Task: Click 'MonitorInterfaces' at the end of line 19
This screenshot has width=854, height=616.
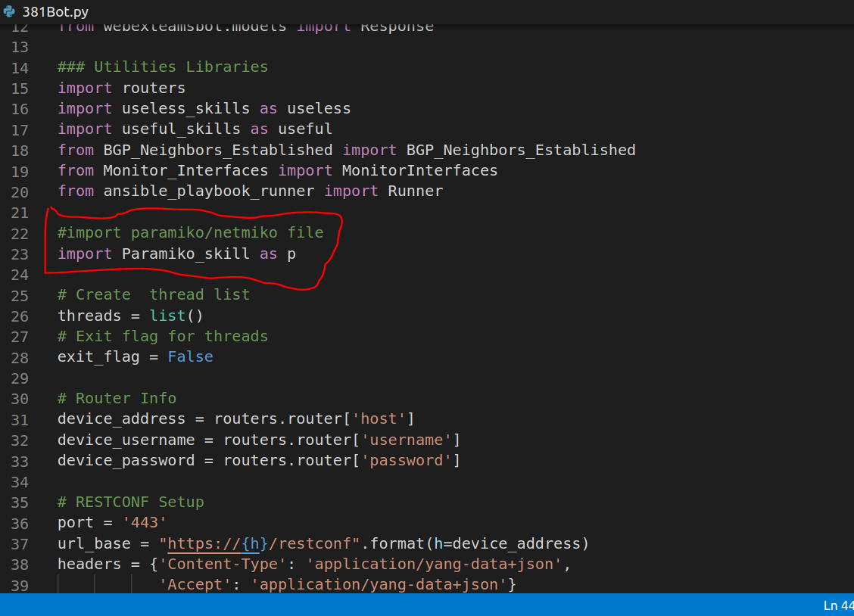Action: [x=420, y=171]
